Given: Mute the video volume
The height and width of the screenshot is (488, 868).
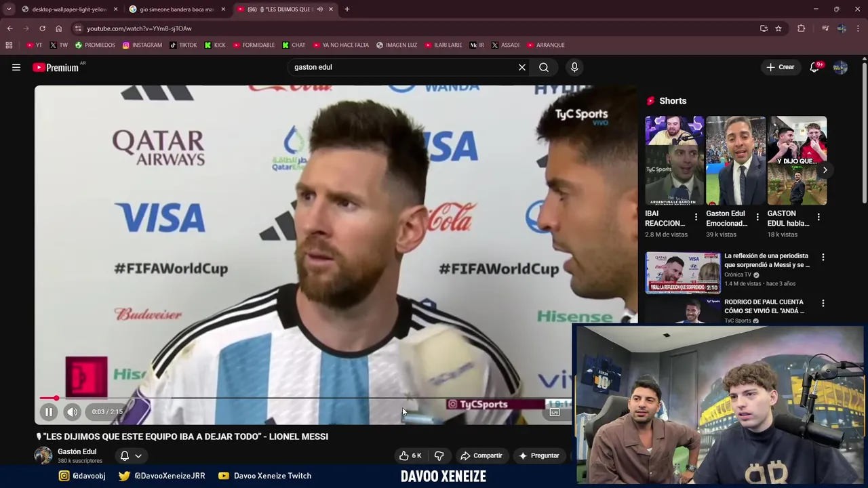Looking at the screenshot, I should click(72, 411).
